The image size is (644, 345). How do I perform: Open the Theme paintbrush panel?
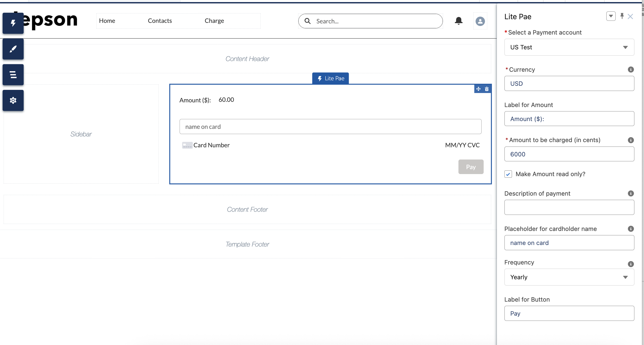coord(13,49)
